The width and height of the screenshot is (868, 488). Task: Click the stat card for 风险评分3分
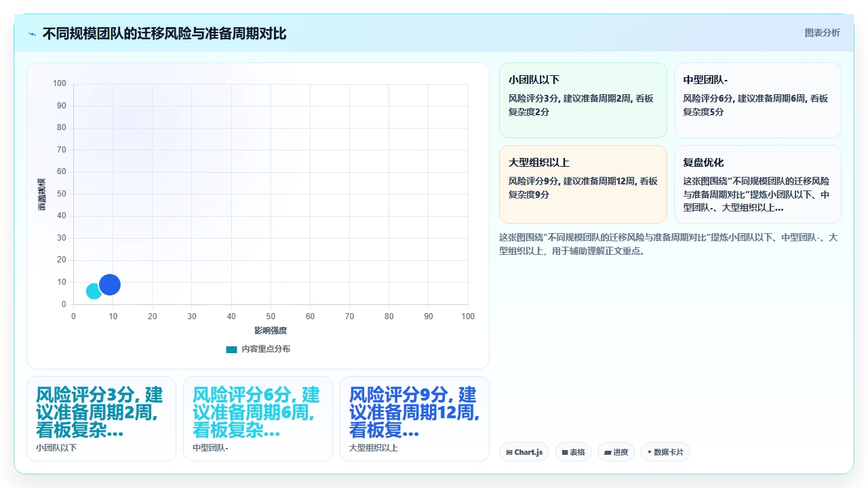tap(101, 419)
